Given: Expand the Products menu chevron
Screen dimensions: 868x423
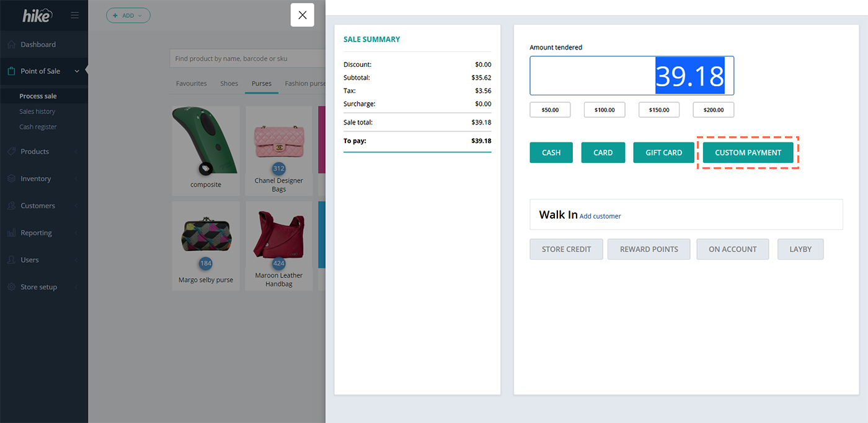Looking at the screenshot, I should point(76,152).
